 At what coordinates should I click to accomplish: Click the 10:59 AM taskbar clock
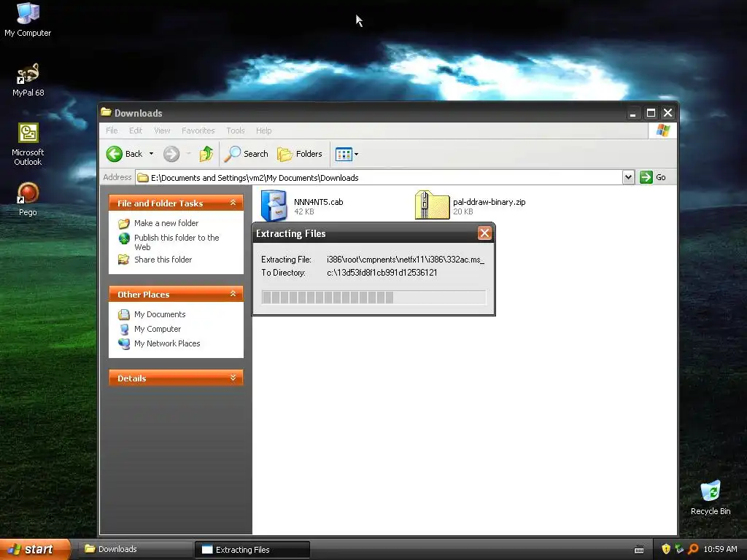[720, 549]
